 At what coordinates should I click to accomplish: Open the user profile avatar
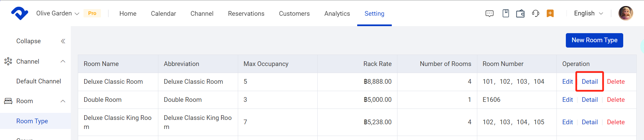tap(626, 13)
